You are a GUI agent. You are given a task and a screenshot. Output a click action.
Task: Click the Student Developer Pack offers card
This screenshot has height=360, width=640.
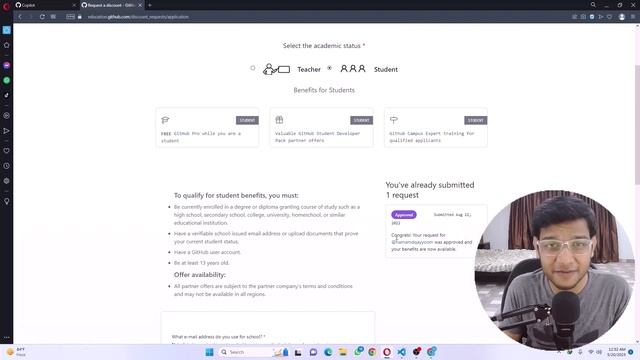322,128
